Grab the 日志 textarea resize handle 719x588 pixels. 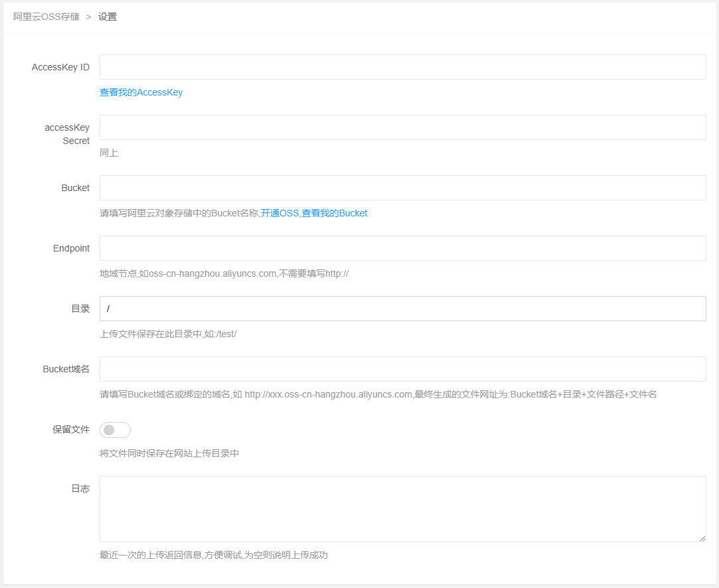(702, 538)
